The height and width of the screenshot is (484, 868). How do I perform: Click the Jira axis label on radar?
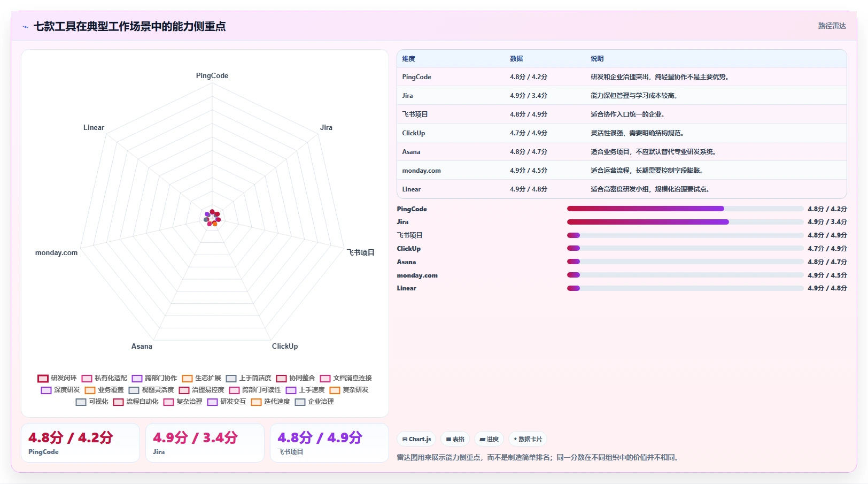[326, 127]
